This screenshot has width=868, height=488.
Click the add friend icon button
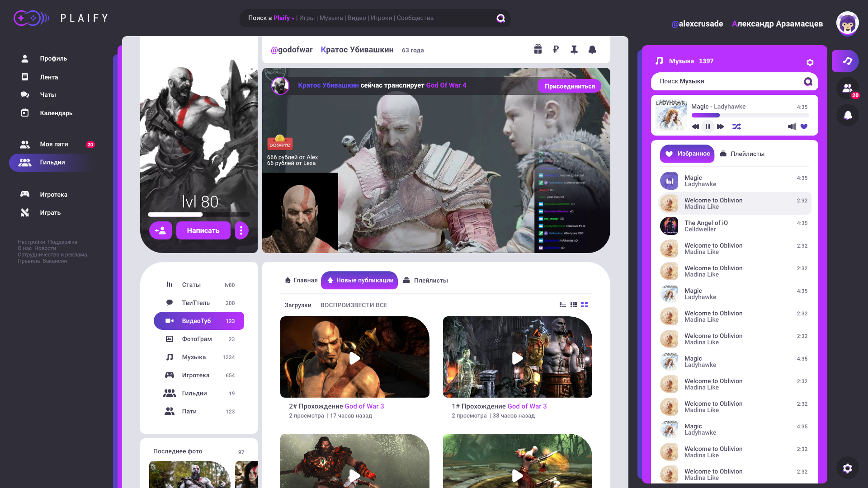160,230
